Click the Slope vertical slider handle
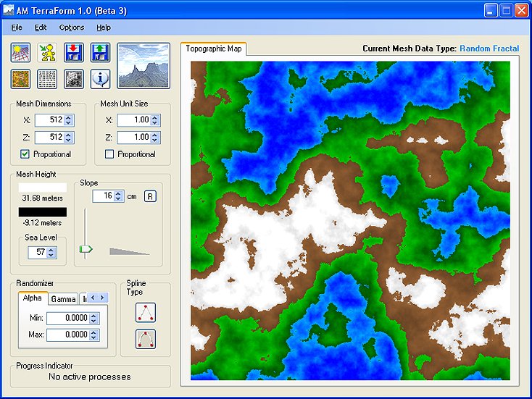This screenshot has height=399, width=532. [86, 250]
